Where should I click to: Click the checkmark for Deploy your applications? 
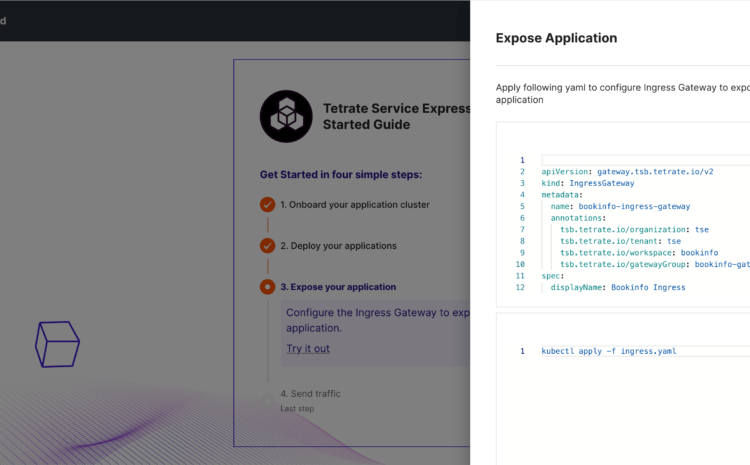(267, 245)
